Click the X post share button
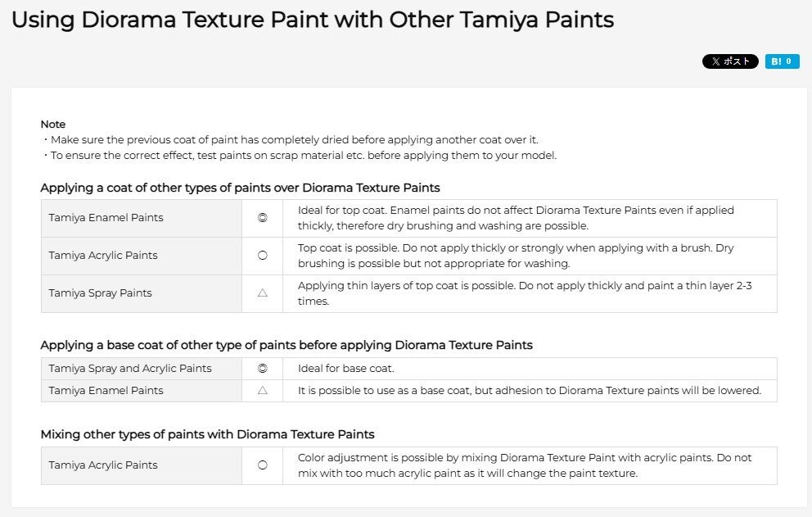812x517 pixels. coord(730,61)
